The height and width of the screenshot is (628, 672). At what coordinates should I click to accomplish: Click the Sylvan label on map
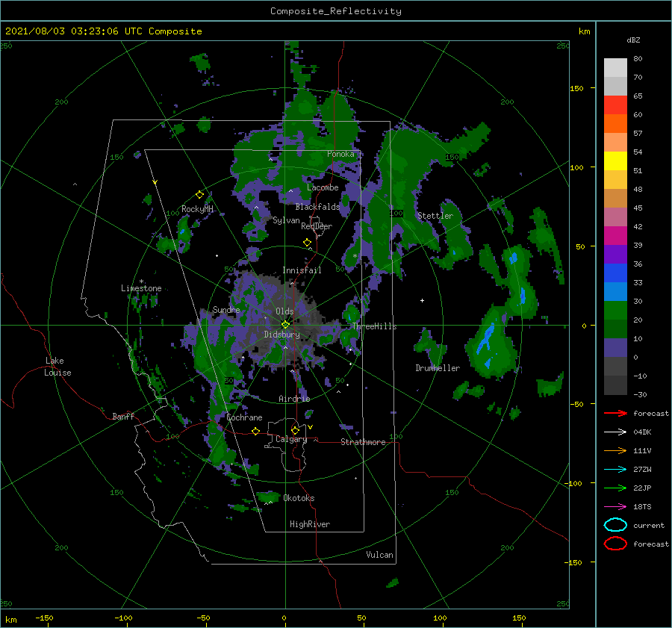(x=286, y=221)
